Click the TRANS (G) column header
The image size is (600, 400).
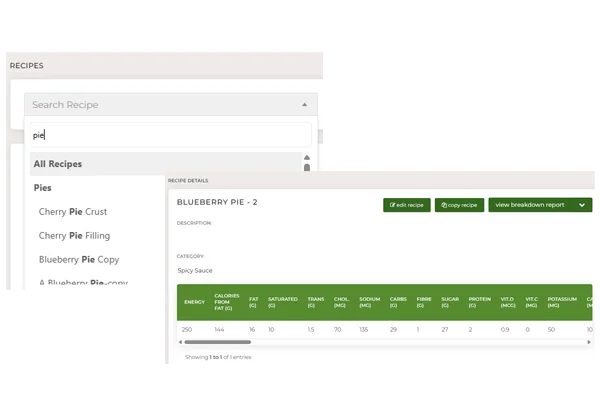316,302
